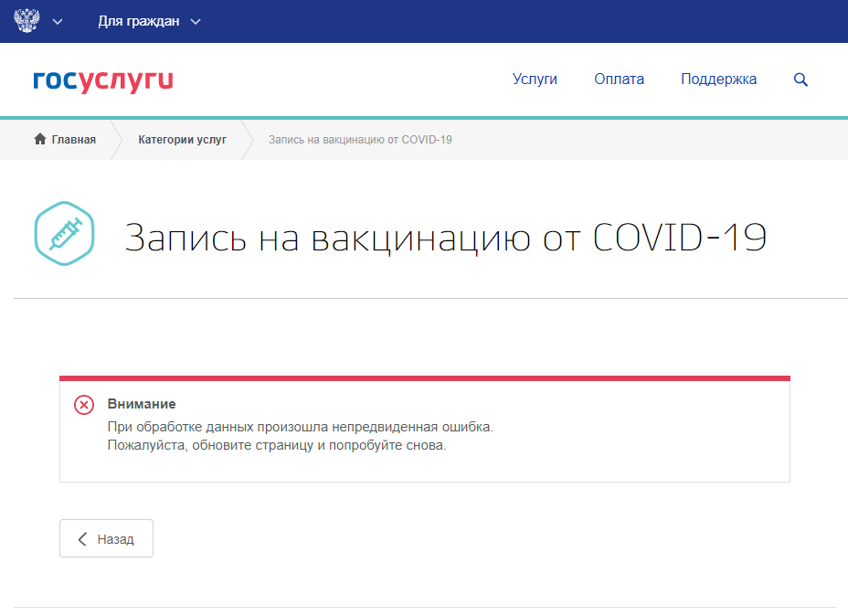The width and height of the screenshot is (848, 616).
Task: Click the page title "Запись на вакцинацию от COVID-19"
Action: pyautogui.click(x=445, y=238)
